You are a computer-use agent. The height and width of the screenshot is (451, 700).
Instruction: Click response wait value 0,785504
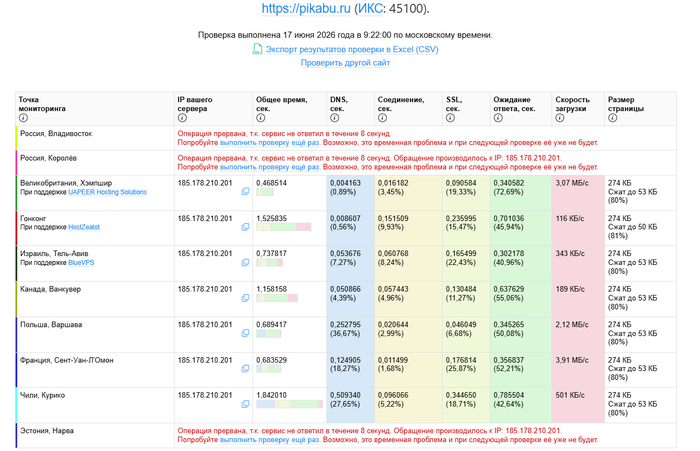tap(509, 395)
